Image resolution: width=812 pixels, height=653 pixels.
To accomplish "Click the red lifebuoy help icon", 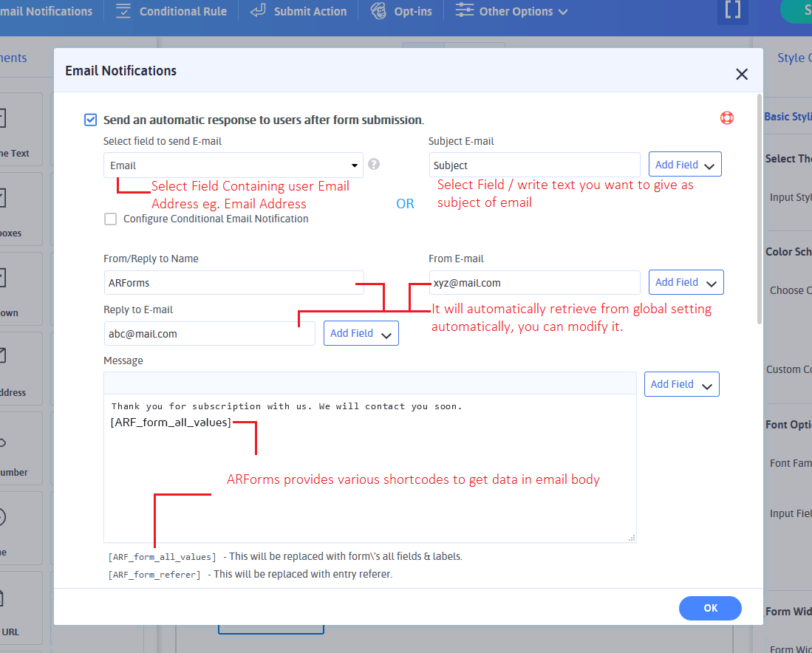I will point(726,118).
